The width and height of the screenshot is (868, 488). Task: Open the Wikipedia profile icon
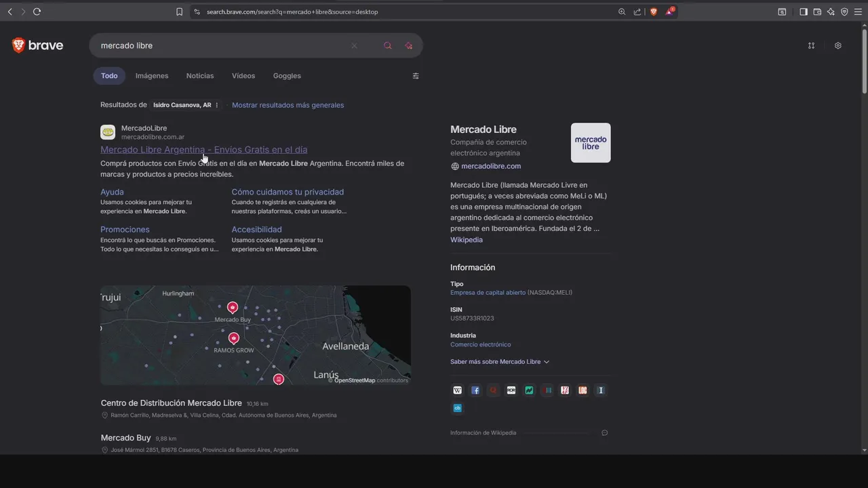coord(458,390)
